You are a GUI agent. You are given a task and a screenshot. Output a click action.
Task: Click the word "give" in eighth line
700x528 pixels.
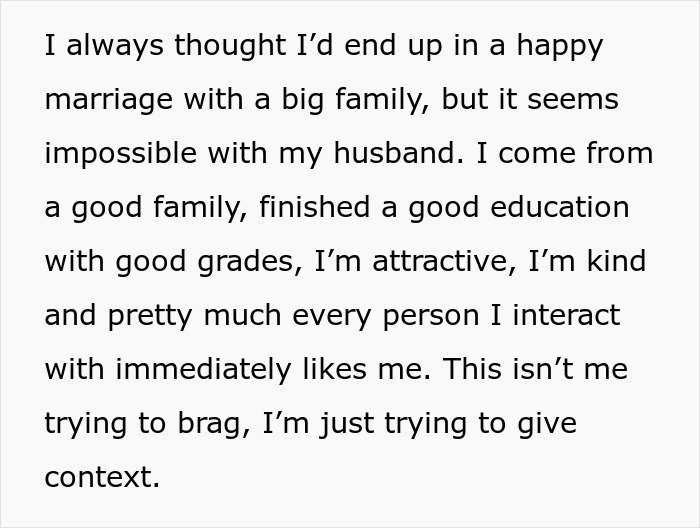(547, 424)
